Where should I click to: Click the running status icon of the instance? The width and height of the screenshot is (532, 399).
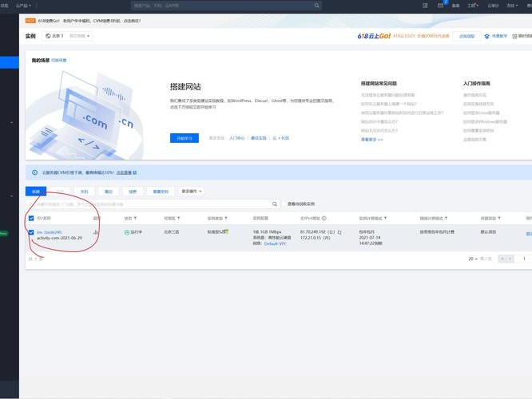[126, 232]
